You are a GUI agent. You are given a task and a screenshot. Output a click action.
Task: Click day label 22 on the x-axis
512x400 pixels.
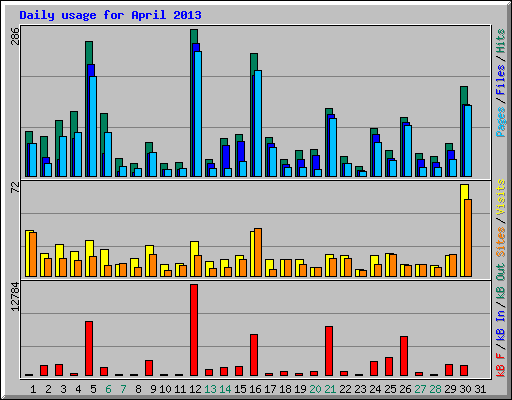(345, 389)
